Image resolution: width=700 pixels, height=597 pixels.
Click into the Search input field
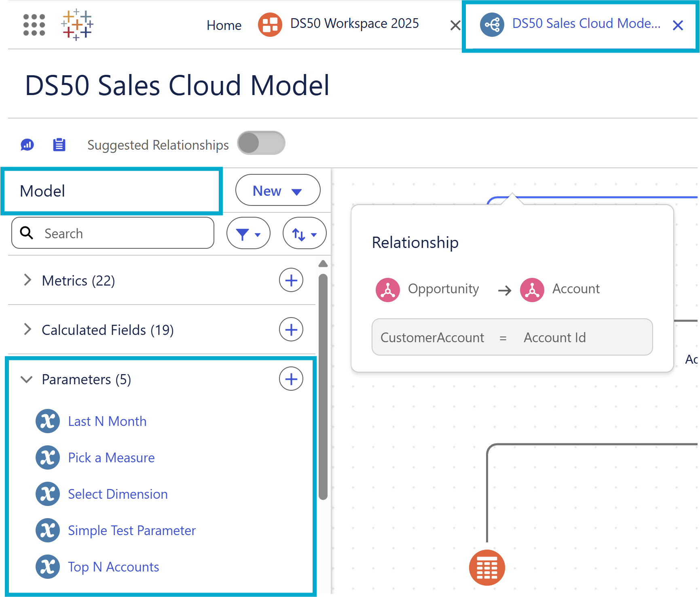coord(113,233)
